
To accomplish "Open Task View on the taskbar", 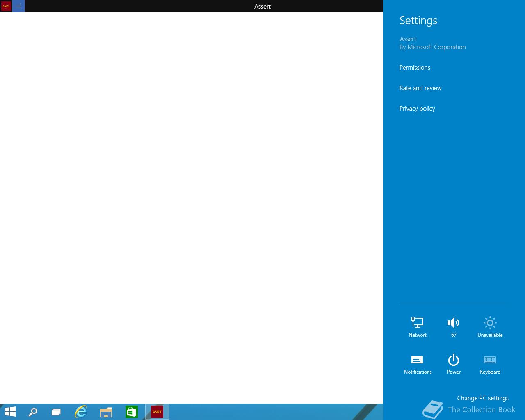I will tap(56, 412).
